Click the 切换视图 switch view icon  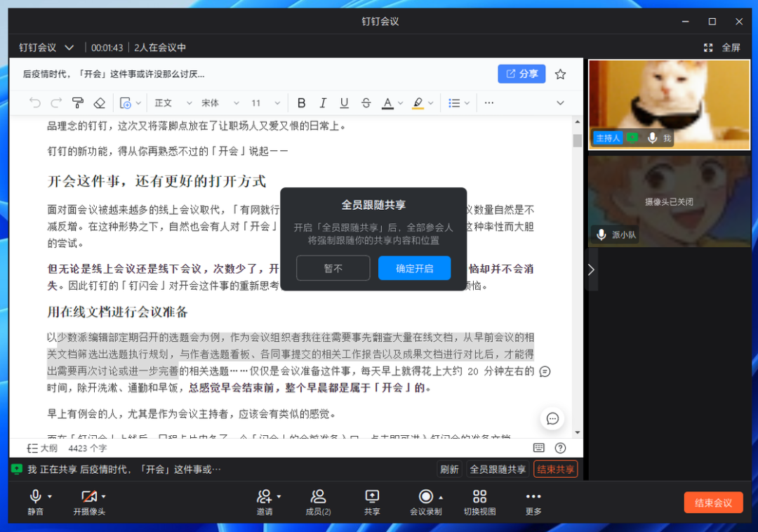pyautogui.click(x=479, y=503)
